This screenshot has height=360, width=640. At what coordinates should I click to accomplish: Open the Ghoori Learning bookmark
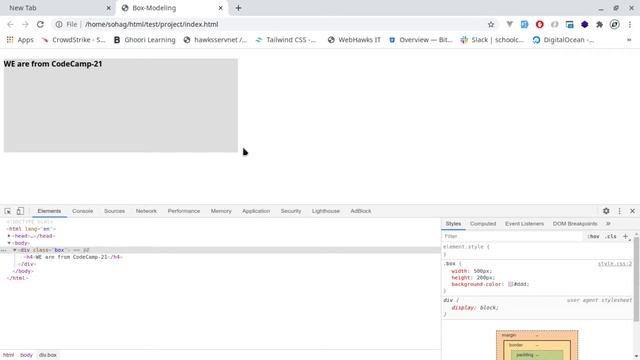(144, 40)
